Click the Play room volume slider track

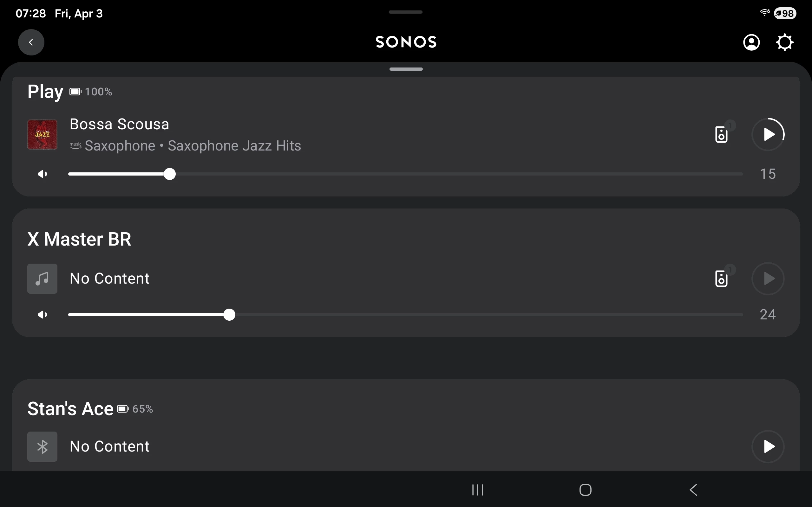point(436,174)
